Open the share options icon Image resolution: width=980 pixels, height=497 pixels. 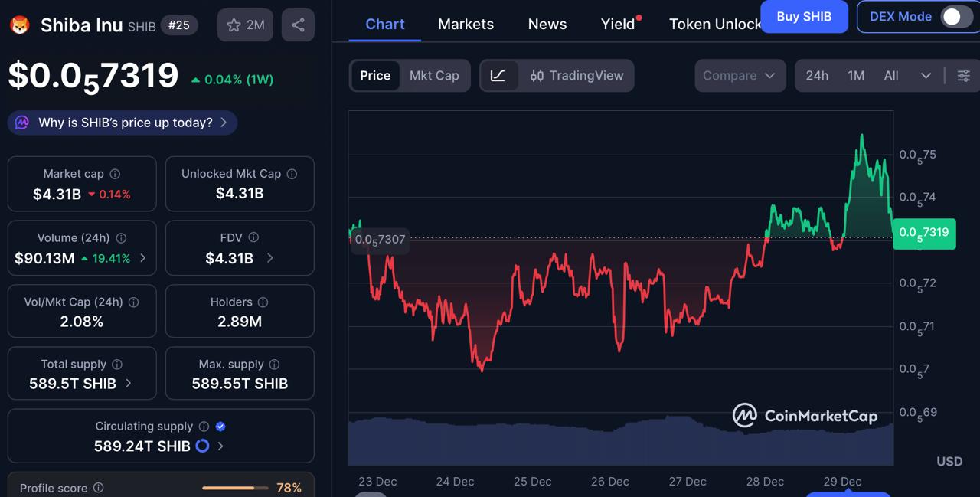[x=299, y=25]
